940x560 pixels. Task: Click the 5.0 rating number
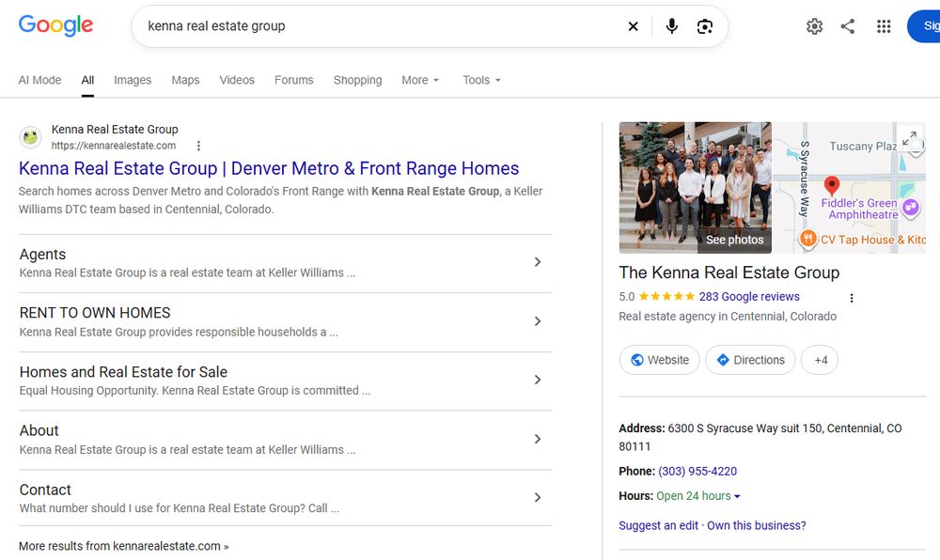point(626,297)
